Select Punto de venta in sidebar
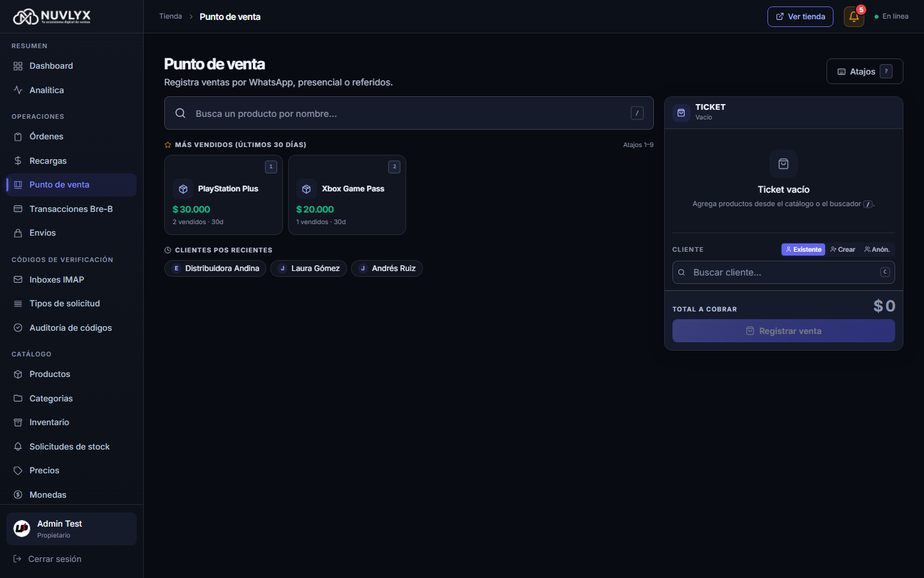The height and width of the screenshot is (578, 924). (x=71, y=185)
